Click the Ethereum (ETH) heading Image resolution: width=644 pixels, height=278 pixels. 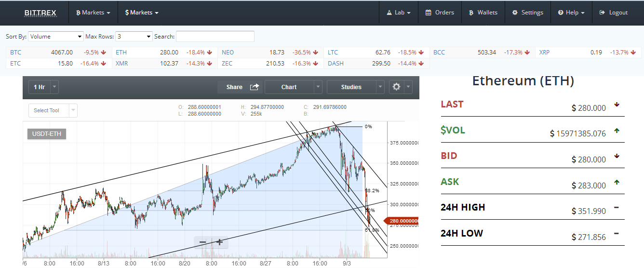pos(523,80)
